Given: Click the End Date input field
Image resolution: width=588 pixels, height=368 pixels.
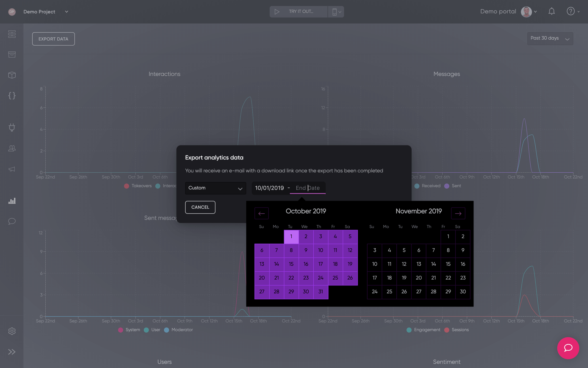Looking at the screenshot, I should point(308,188).
